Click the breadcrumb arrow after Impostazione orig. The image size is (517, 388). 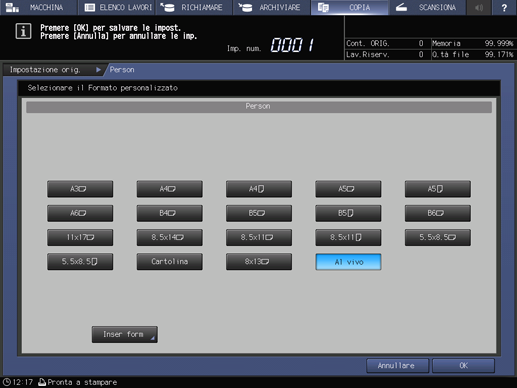(x=98, y=70)
